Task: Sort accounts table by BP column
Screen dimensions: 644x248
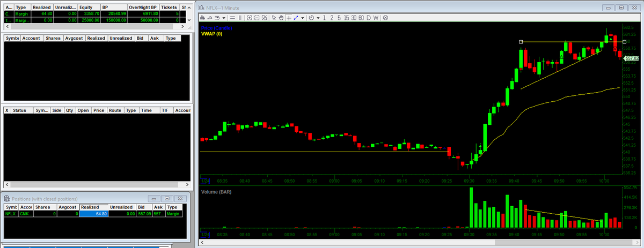Action: click(x=113, y=7)
